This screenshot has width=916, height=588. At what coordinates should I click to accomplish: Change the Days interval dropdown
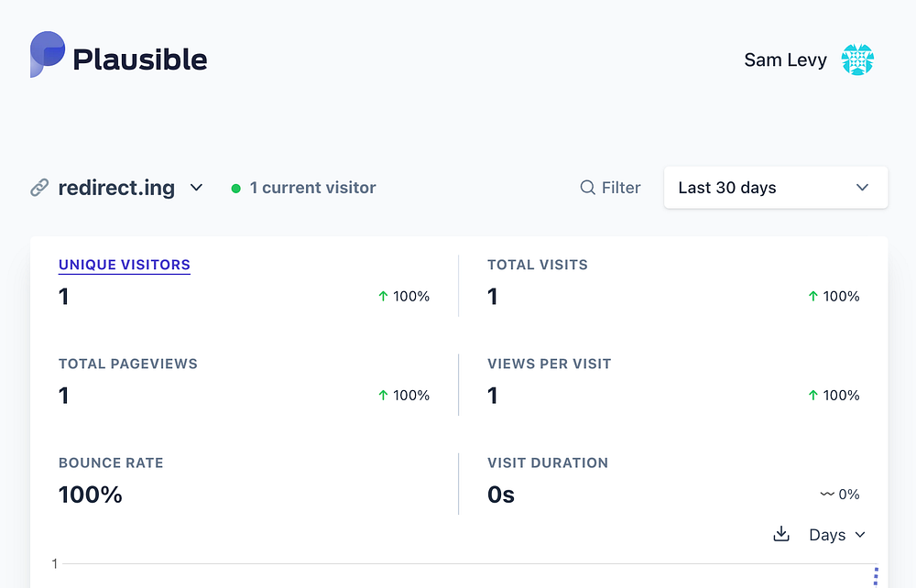tap(836, 535)
